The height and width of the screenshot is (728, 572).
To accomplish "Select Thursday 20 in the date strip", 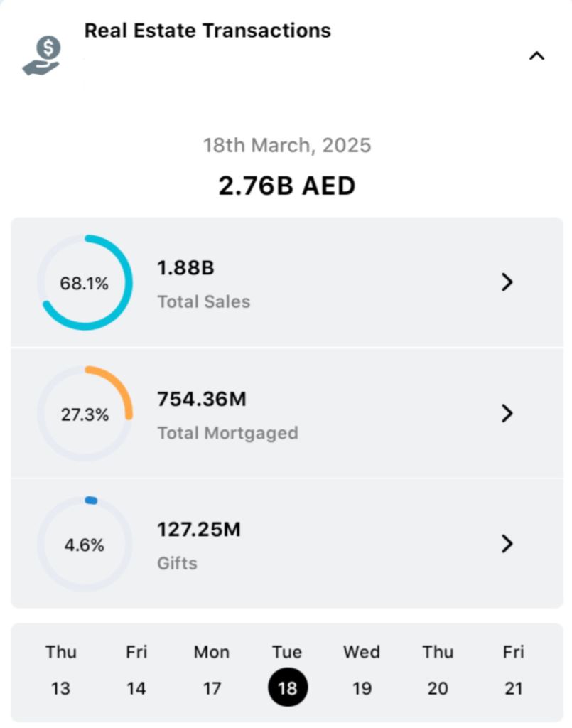I will coord(438,670).
